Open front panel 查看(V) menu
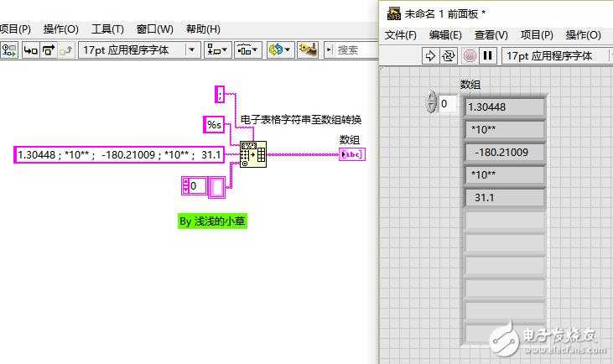The height and width of the screenshot is (364, 613). [491, 35]
